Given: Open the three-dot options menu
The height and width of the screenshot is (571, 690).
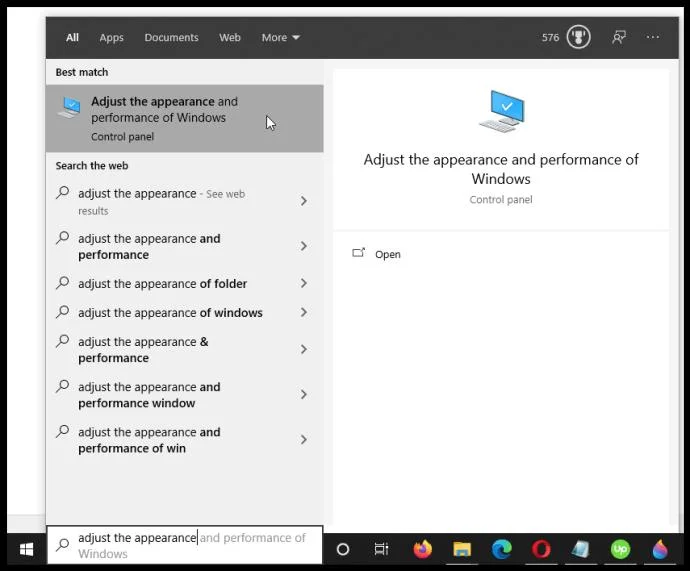Looking at the screenshot, I should [653, 37].
